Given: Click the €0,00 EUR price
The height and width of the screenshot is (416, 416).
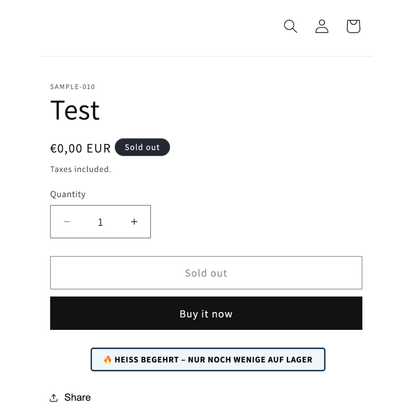Looking at the screenshot, I should click(x=80, y=148).
